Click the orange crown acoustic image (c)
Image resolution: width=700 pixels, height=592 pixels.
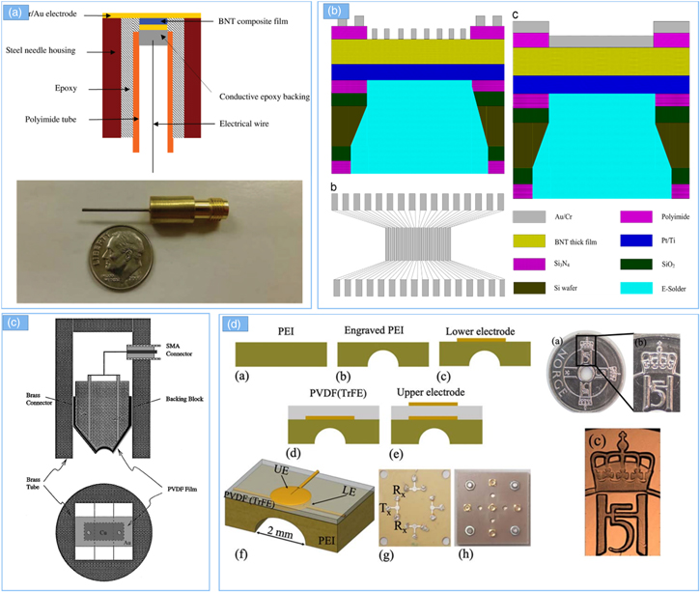[x=623, y=493]
